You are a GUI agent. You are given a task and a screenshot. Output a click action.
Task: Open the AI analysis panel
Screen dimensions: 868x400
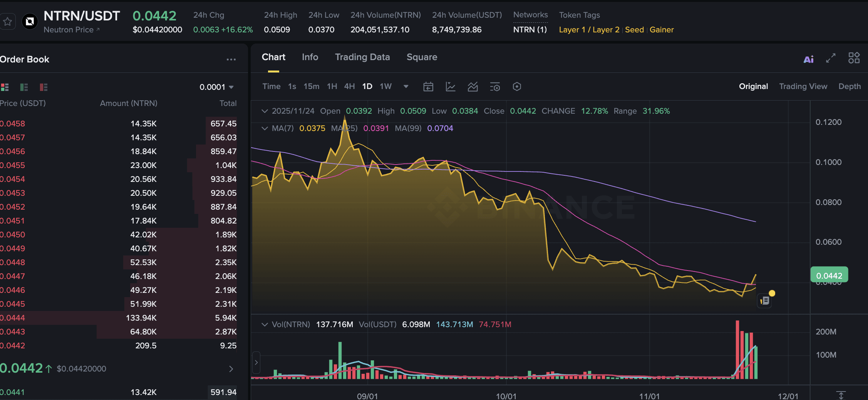tap(808, 58)
